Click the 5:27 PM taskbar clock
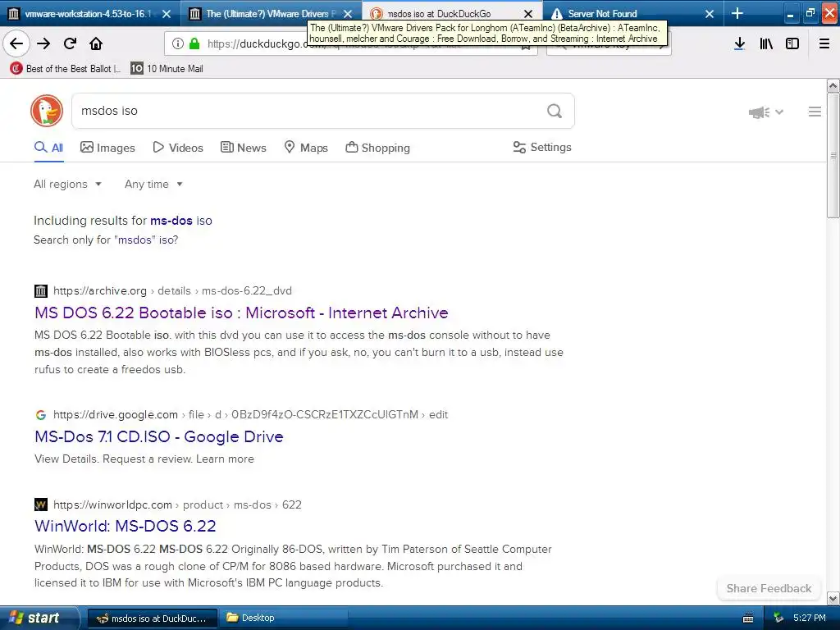 point(810,619)
